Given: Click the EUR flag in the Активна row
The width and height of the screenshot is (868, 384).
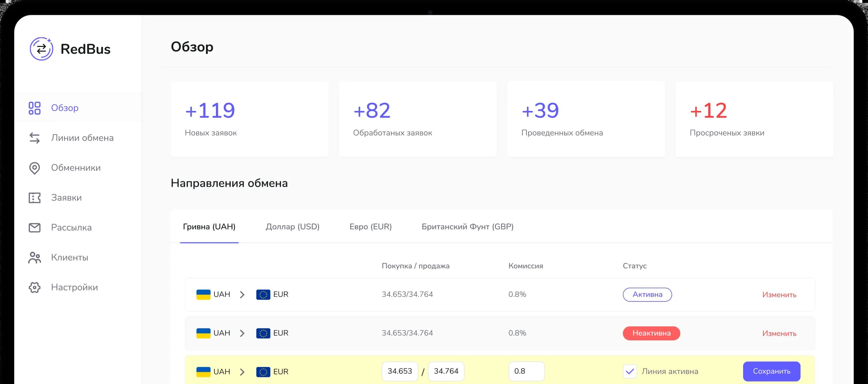Looking at the screenshot, I should (263, 295).
